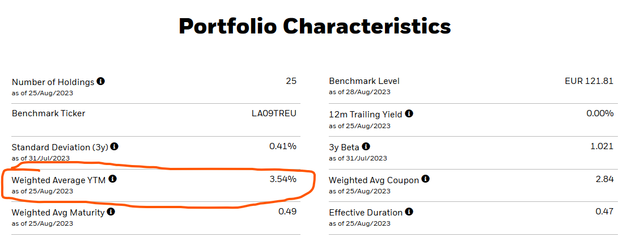Open the Number of Holdings info icon

pos(101,81)
